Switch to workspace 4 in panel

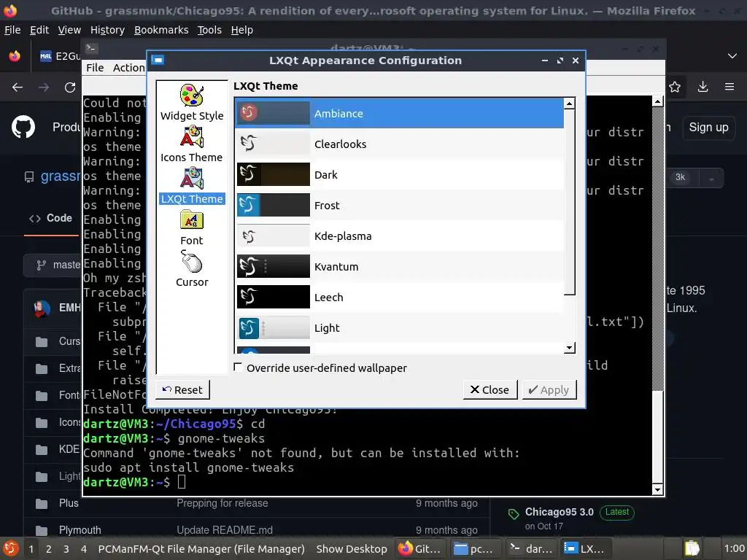tap(84, 549)
